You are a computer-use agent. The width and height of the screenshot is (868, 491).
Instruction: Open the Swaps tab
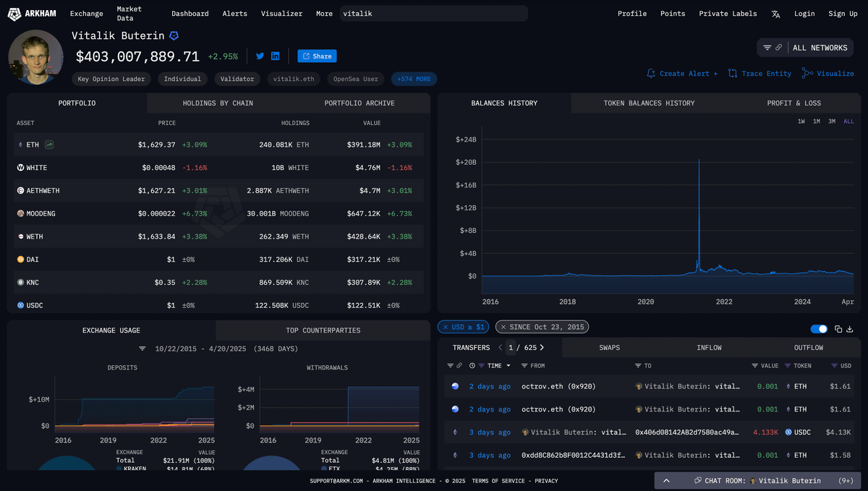(x=609, y=348)
